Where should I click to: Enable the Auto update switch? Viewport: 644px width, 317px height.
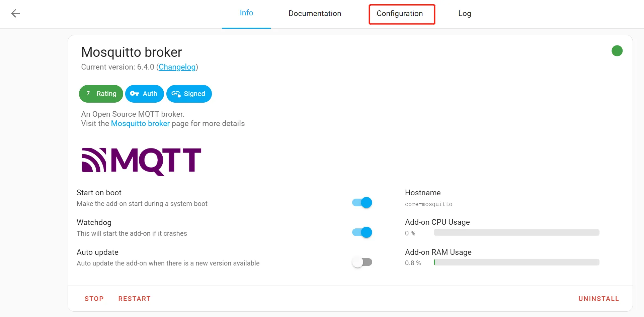[x=362, y=262]
